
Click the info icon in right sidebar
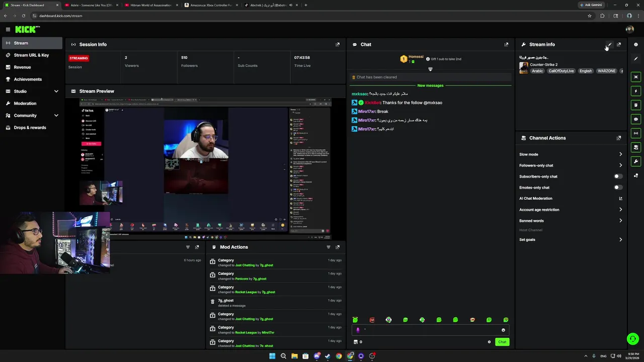coord(636,45)
